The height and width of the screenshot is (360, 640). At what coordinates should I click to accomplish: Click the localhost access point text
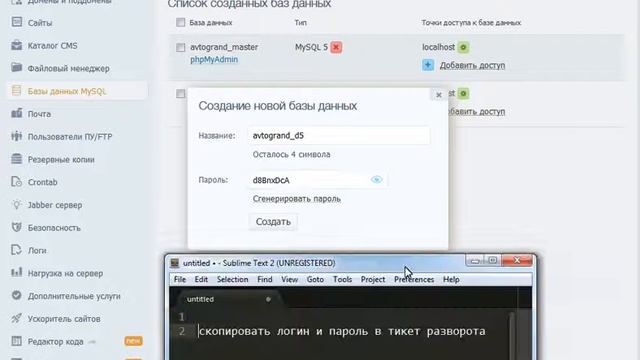(438, 47)
